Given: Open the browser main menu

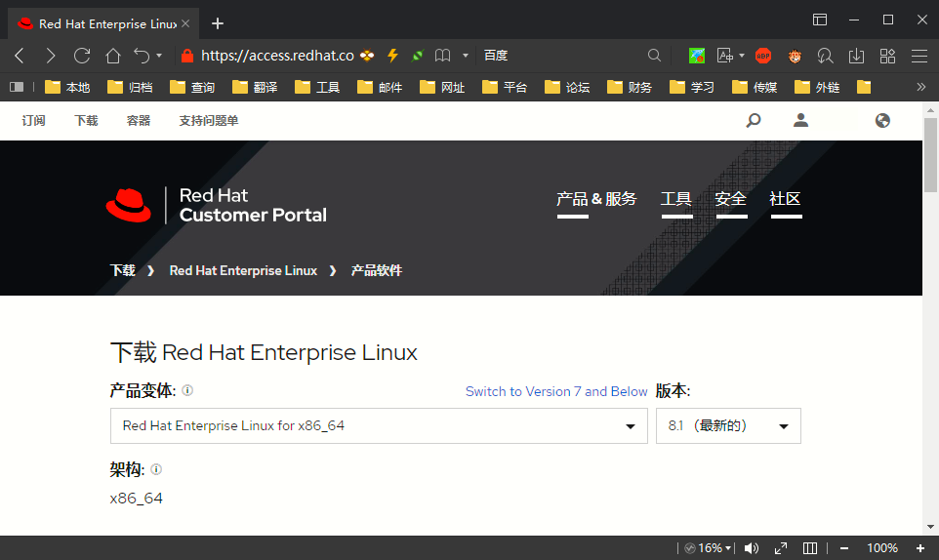Looking at the screenshot, I should 919,56.
